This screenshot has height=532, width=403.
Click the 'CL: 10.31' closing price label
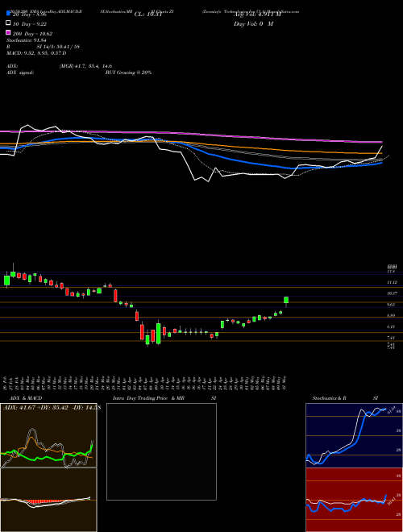(x=148, y=15)
